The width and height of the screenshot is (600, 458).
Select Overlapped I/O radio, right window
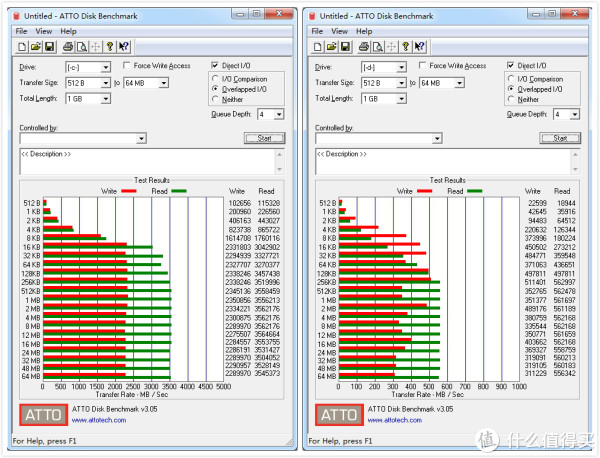point(511,89)
